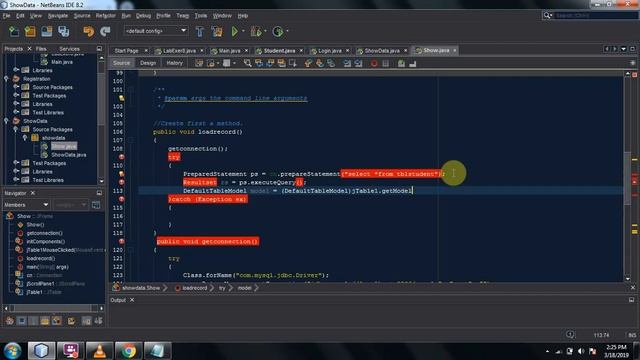Open VLC from the Windows taskbar
Viewport: 640px width, 360px height.
click(x=99, y=351)
